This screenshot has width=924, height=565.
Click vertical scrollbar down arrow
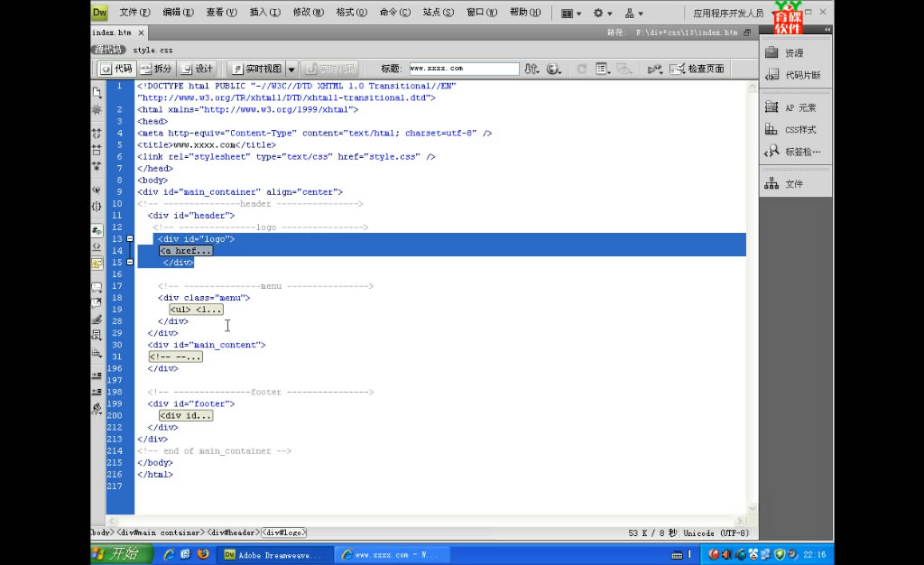(753, 508)
